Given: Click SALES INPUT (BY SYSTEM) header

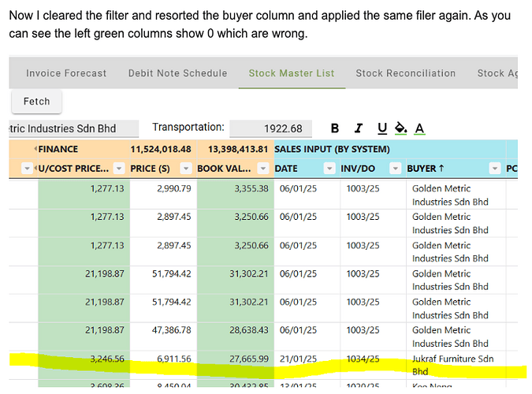Looking at the screenshot, I should (332, 149).
